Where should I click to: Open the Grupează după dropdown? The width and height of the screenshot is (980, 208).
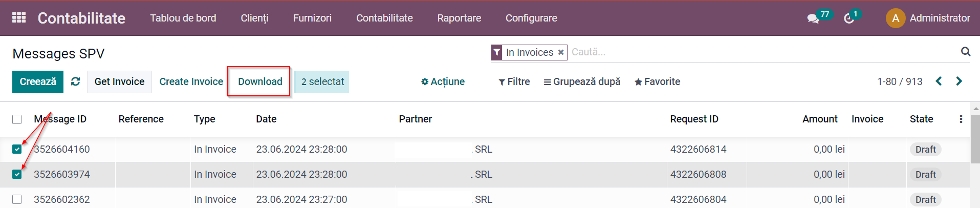[x=582, y=81]
